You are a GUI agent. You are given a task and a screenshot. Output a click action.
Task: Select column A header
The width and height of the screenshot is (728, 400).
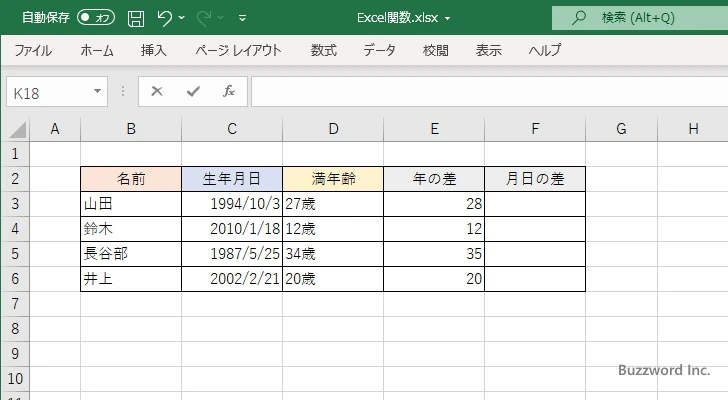[55, 129]
